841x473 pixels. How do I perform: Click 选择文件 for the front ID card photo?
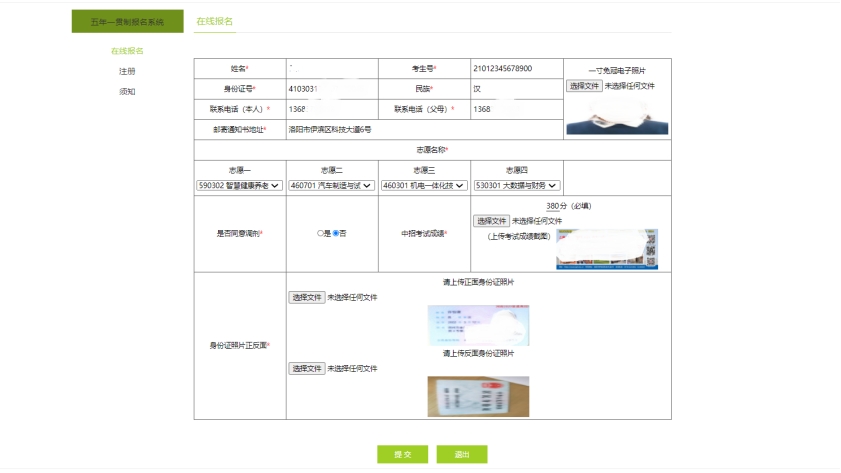(x=307, y=297)
